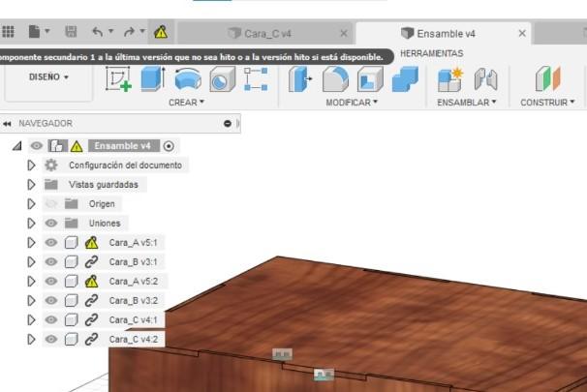Toggle visibility of Ensamble v4 root

pos(36,145)
